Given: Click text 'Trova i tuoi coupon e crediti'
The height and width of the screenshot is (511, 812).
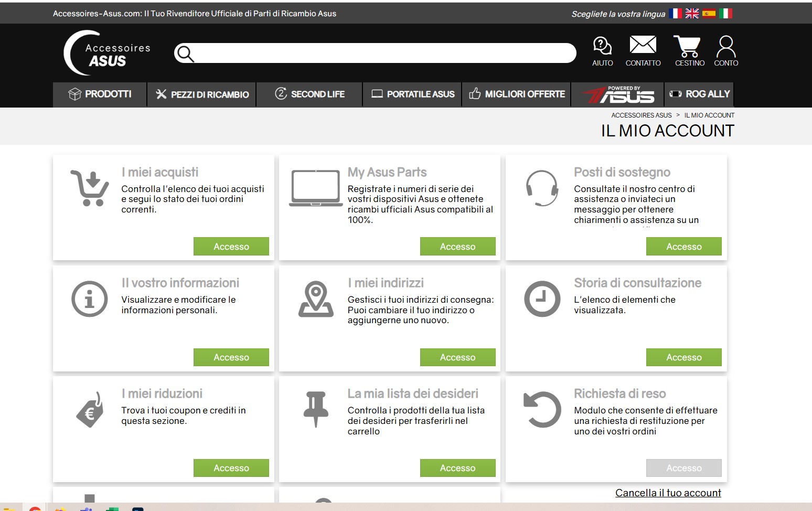Looking at the screenshot, I should pos(184,416).
